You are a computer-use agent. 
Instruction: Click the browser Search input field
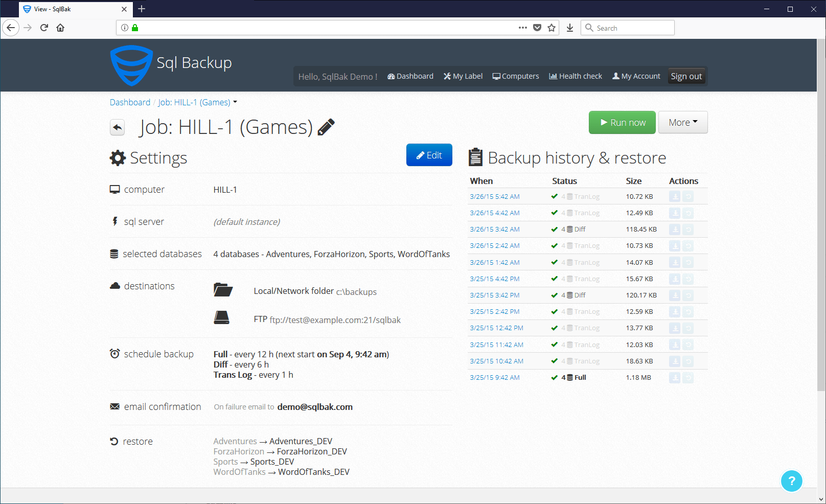628,28
